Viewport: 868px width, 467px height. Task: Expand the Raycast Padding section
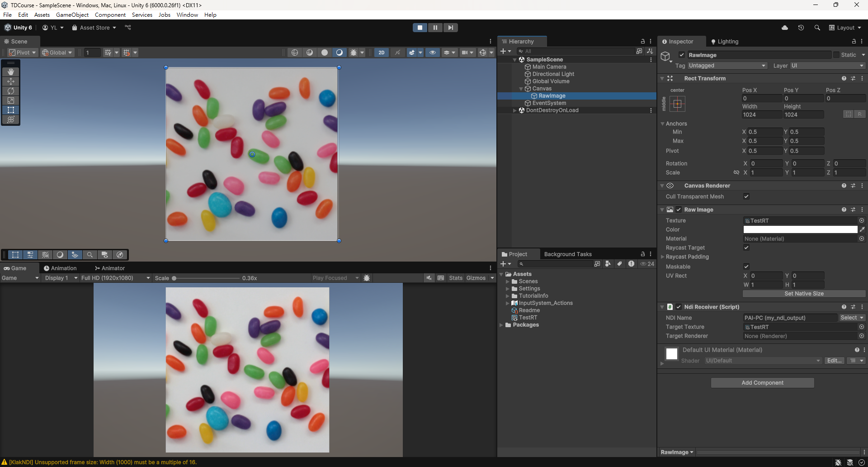(663, 257)
